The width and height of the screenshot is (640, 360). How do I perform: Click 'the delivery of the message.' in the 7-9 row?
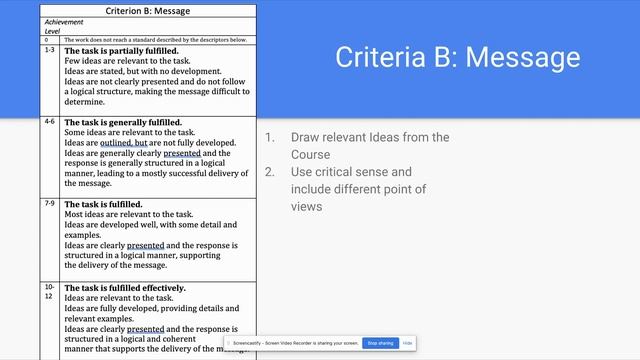[x=116, y=265]
